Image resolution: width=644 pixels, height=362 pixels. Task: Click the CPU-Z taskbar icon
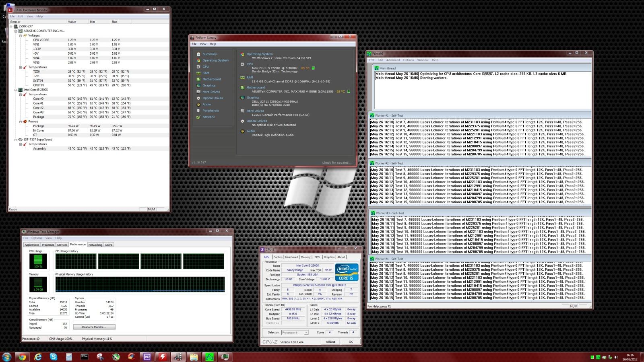[x=147, y=357]
